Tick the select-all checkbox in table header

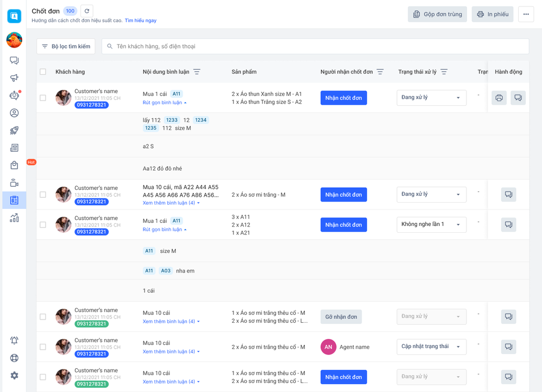coord(43,72)
